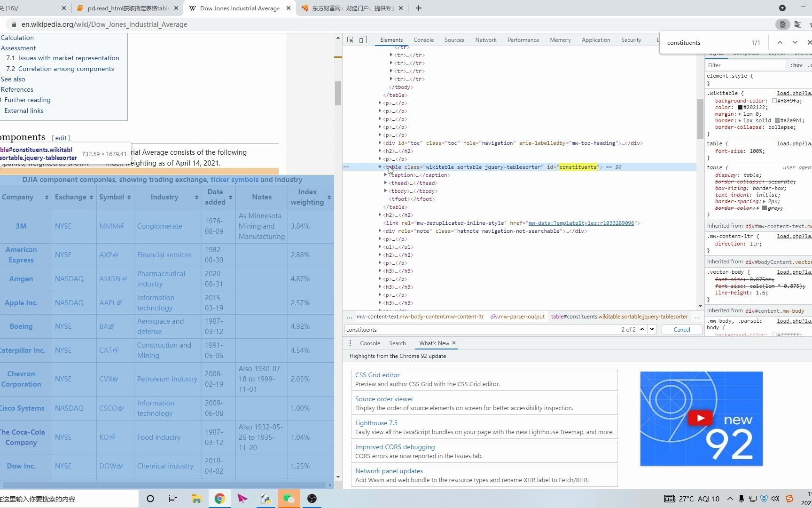Image resolution: width=812 pixels, height=508 pixels.
Task: Open WeChat from taskbar
Action: pyautogui.click(x=289, y=499)
